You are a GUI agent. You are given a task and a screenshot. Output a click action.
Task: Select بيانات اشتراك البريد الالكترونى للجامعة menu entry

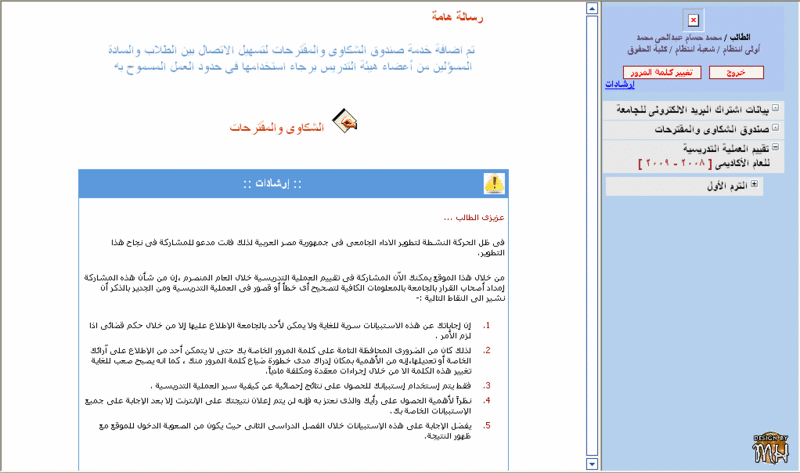tap(692, 110)
